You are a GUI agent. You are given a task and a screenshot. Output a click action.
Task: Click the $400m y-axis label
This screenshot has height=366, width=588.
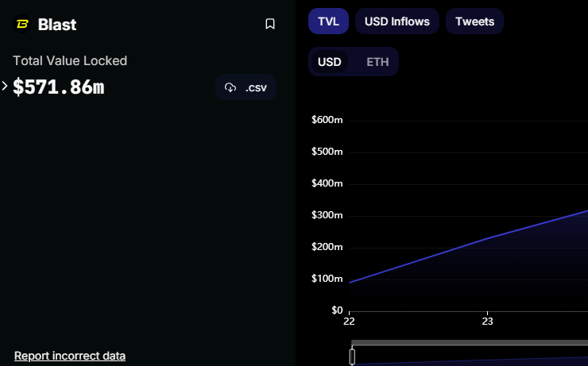tap(327, 183)
